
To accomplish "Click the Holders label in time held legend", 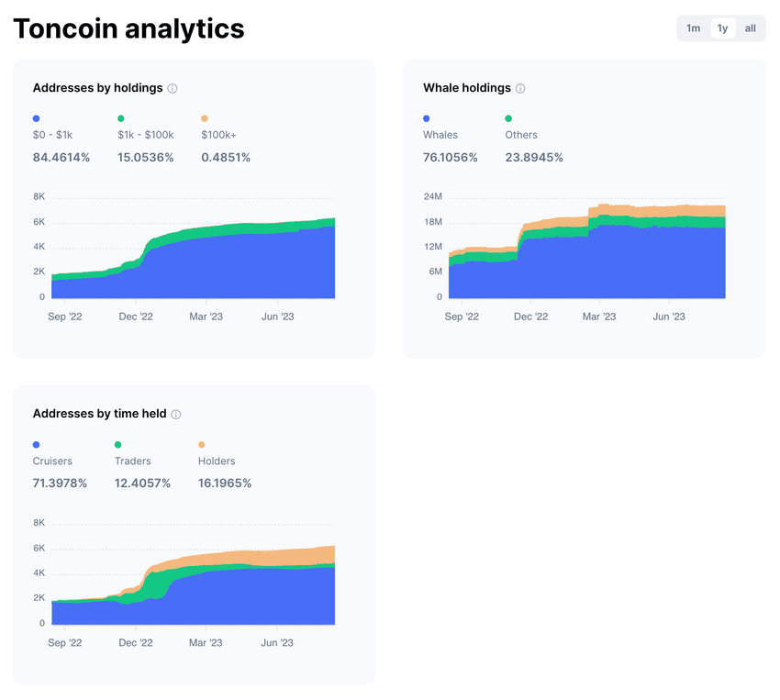I will point(217,461).
